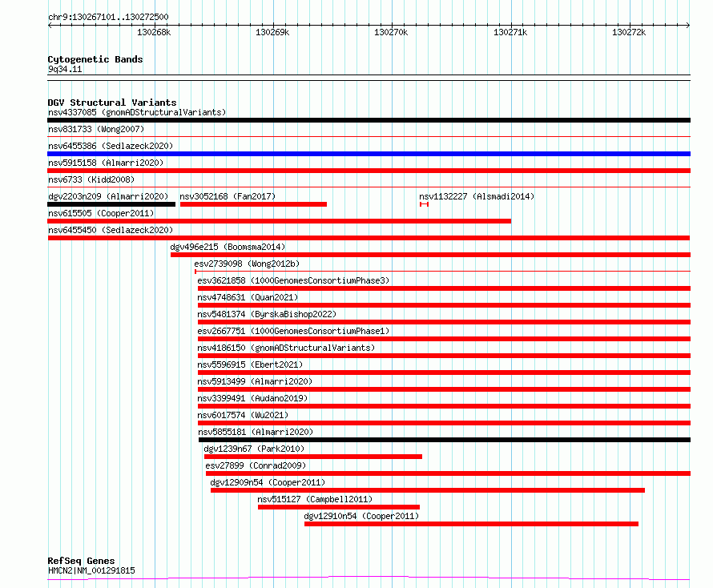Viewport: 713px width, 588px height.
Task: Click esv2667751 1000GenomesConsortiumPhase1 label
Action: click(x=293, y=331)
